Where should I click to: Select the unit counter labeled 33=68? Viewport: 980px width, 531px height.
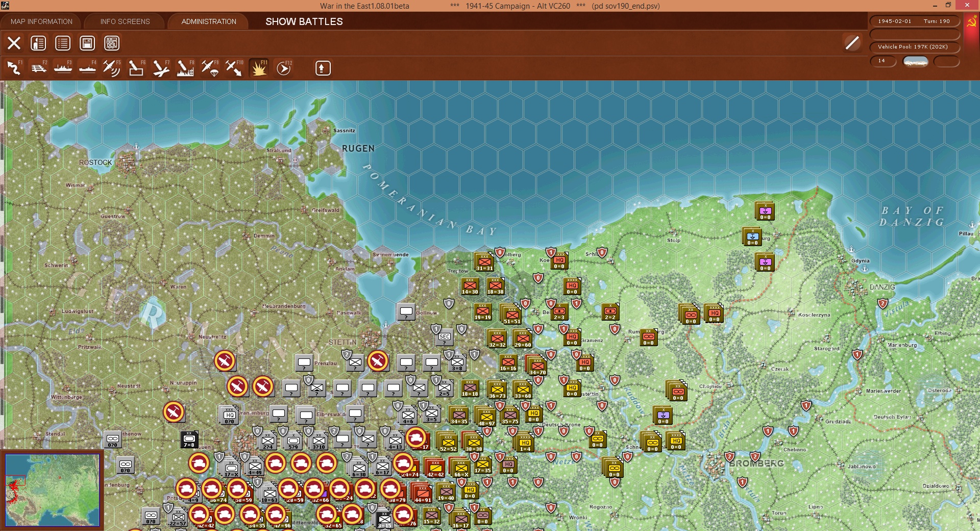pos(523,390)
